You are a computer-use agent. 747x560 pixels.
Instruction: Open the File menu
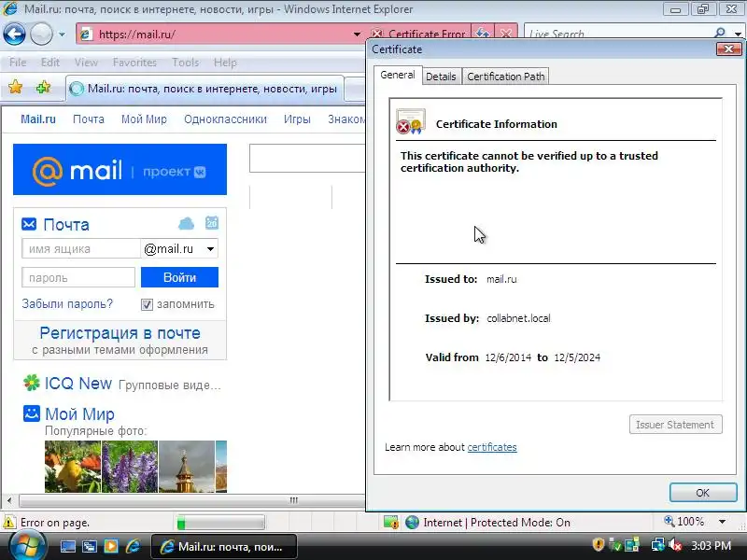point(18,63)
